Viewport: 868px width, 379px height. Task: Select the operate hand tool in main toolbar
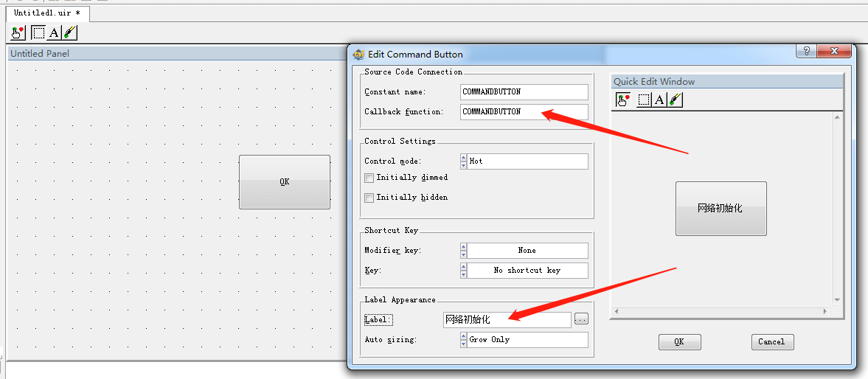point(18,32)
